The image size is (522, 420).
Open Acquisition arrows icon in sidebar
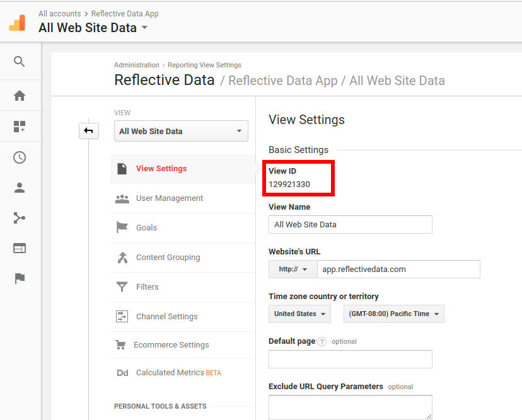pyautogui.click(x=20, y=218)
